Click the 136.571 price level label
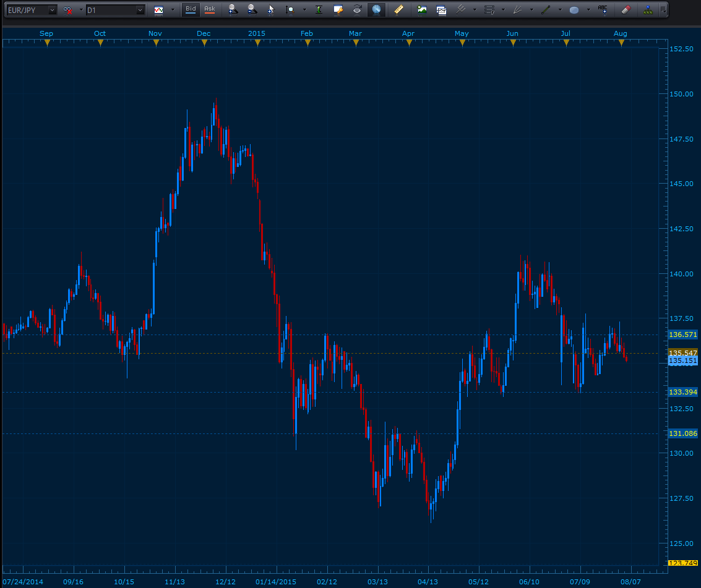 click(683, 334)
